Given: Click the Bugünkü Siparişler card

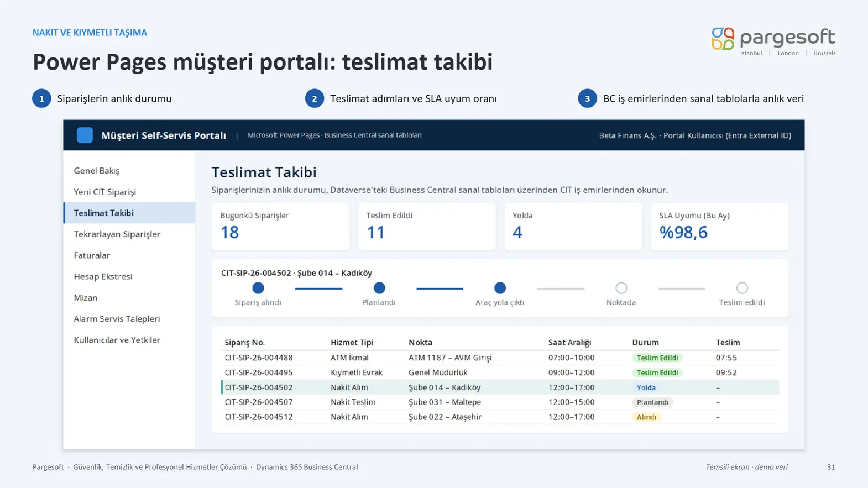Looking at the screenshot, I should (x=280, y=227).
